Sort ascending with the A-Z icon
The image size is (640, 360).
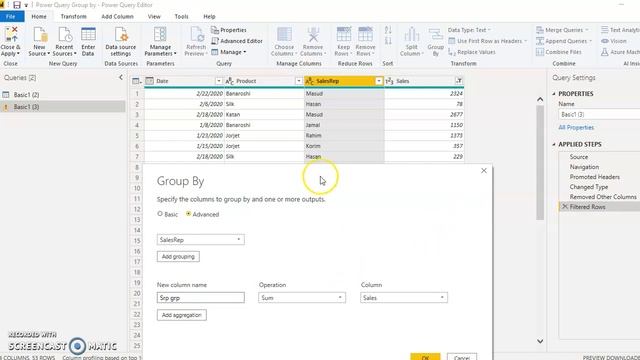coord(388,30)
